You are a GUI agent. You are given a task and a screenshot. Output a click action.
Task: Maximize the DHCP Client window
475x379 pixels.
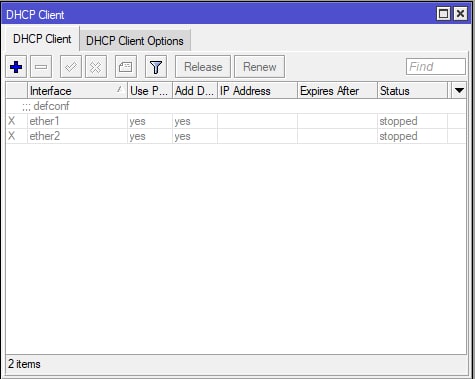[443, 14]
